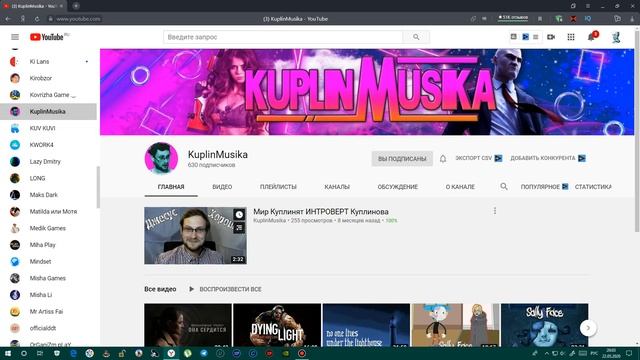Image resolution: width=640 pixels, height=360 pixels.
Task: Click ВОСПРОИЗВЕСТИ ВСЕ play all button
Action: point(225,289)
